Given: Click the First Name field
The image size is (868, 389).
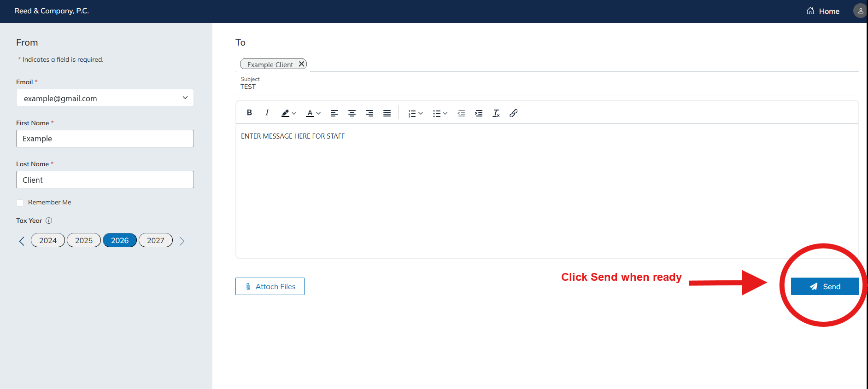Looking at the screenshot, I should pyautogui.click(x=105, y=139).
